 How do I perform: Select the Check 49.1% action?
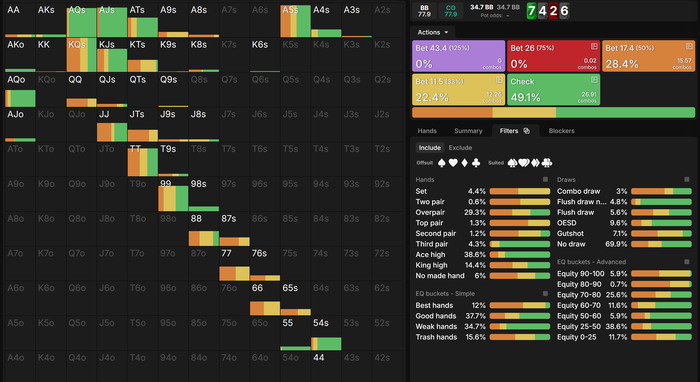pos(554,89)
